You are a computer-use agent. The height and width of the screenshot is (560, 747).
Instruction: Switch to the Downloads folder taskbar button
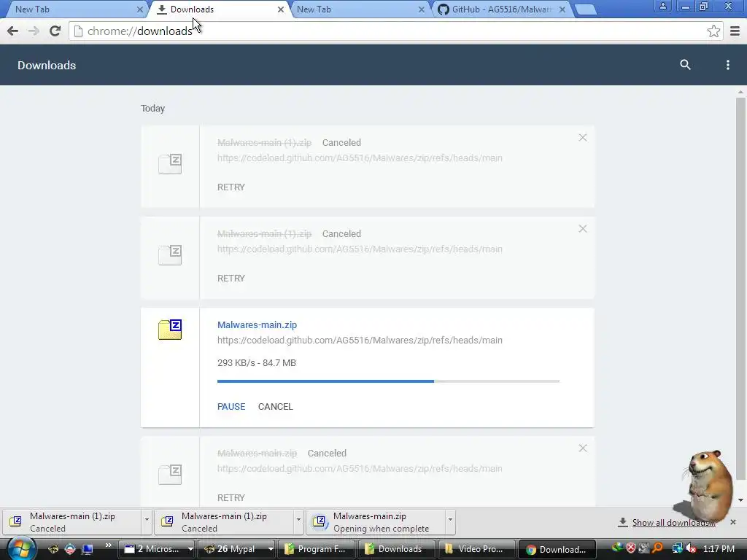coord(397,549)
